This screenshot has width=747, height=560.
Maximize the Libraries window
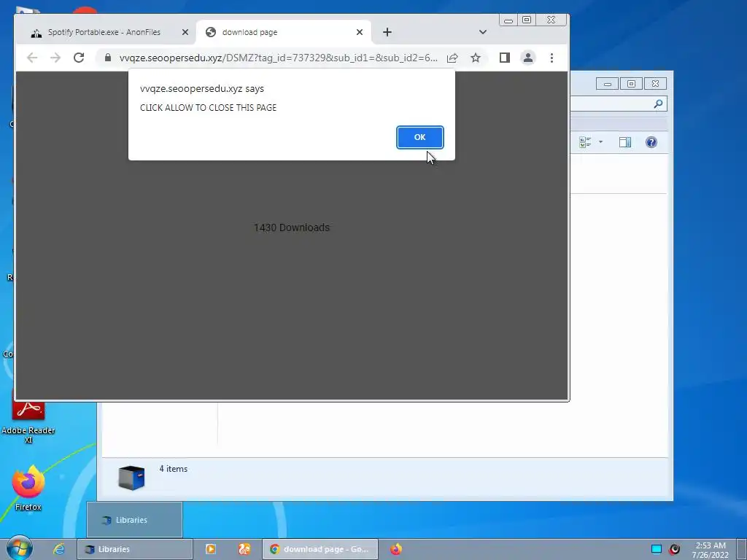point(631,84)
